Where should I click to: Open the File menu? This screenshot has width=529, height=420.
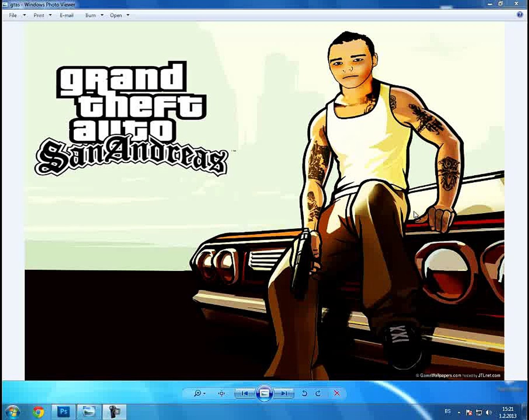pyautogui.click(x=17, y=15)
